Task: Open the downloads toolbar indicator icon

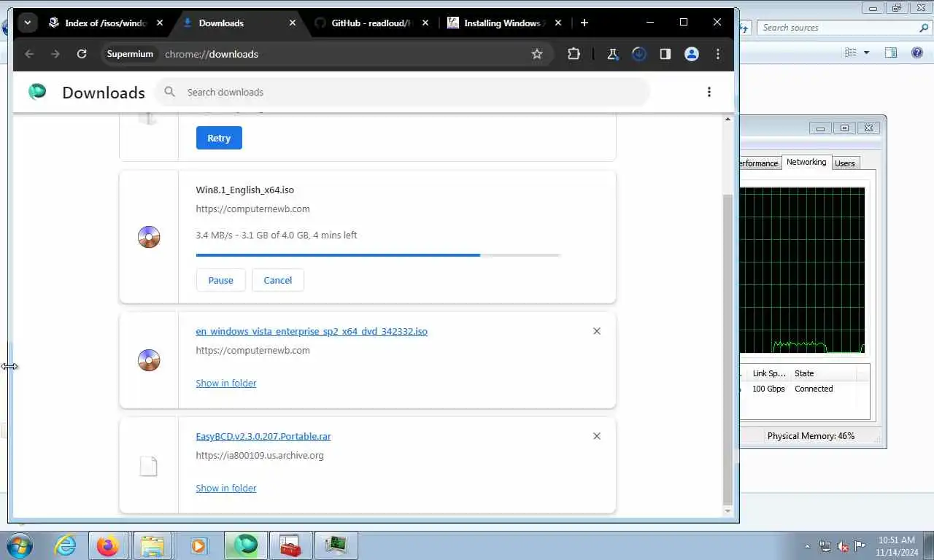Action: tap(639, 54)
